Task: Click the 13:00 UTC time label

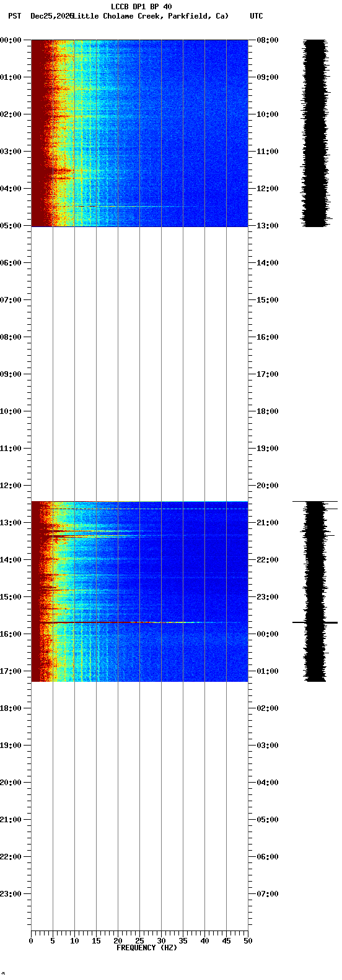Action: (268, 226)
